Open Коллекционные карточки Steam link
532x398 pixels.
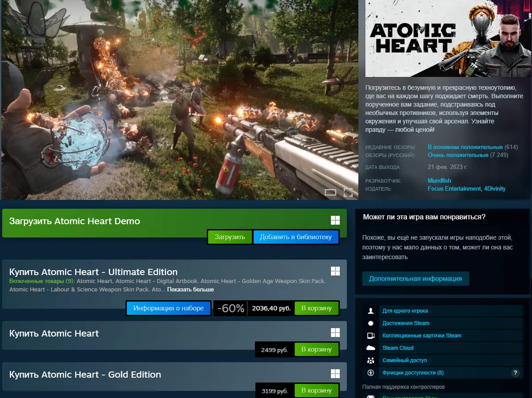pos(422,336)
